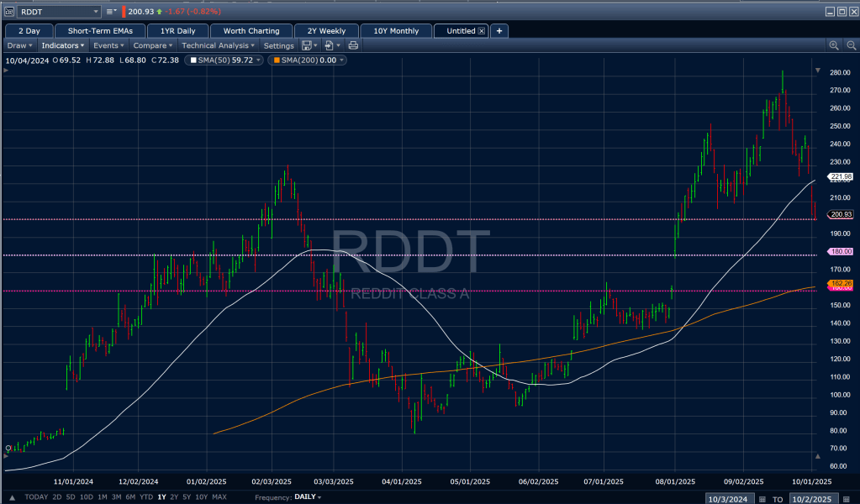Open calendar picker for end date
The image size is (860, 504).
click(847, 499)
